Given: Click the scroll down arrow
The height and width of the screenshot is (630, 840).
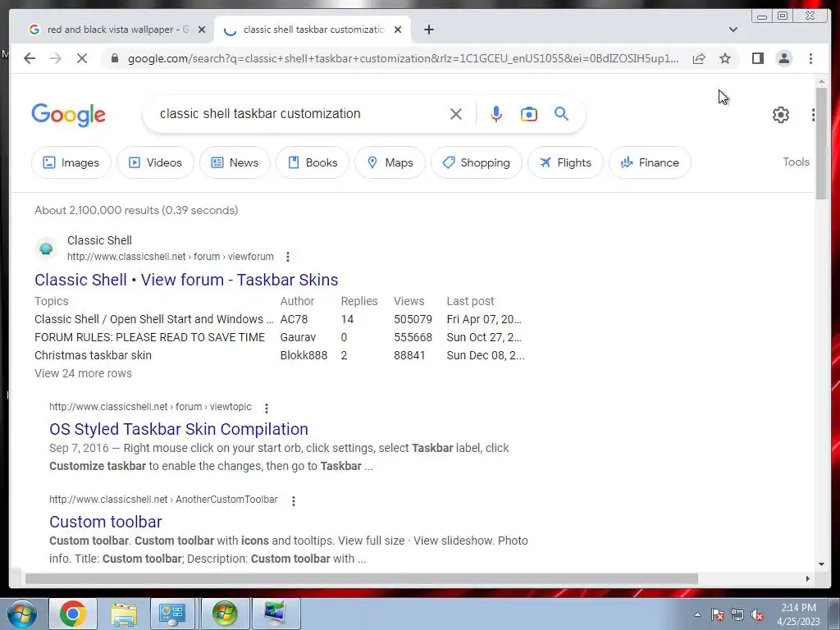Looking at the screenshot, I should coord(821,564).
